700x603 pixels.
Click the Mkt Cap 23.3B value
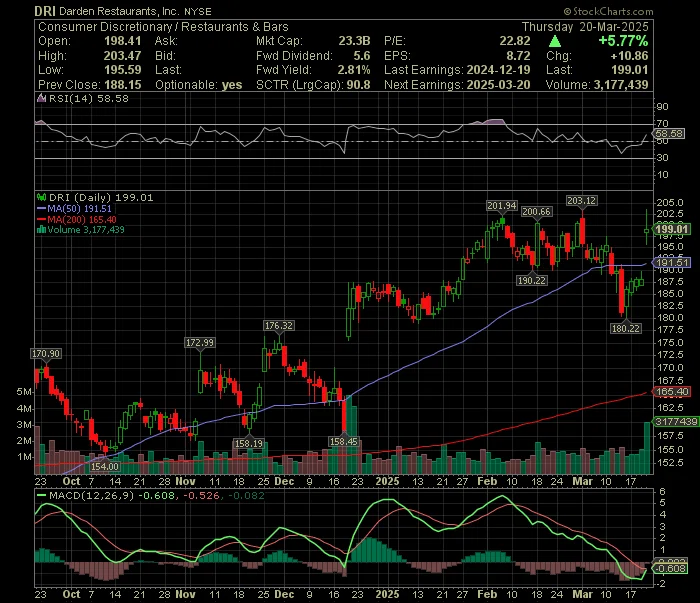(354, 41)
